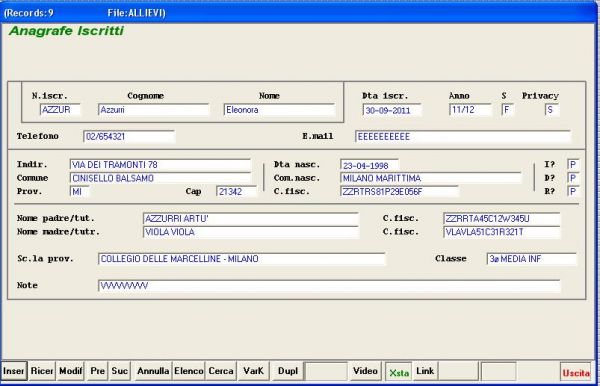
Task: Click the Cap field 21342
Action: [236, 191]
